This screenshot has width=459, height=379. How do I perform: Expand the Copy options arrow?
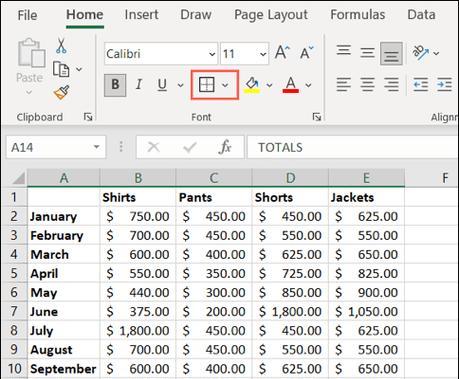[x=79, y=69]
